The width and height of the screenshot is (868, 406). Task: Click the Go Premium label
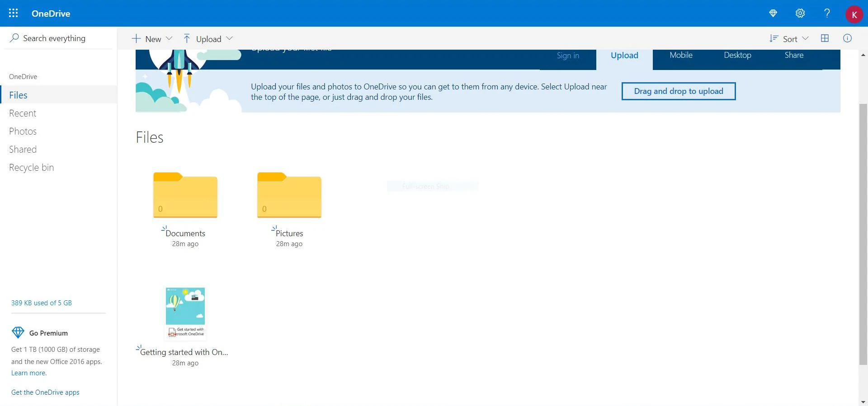pos(48,333)
